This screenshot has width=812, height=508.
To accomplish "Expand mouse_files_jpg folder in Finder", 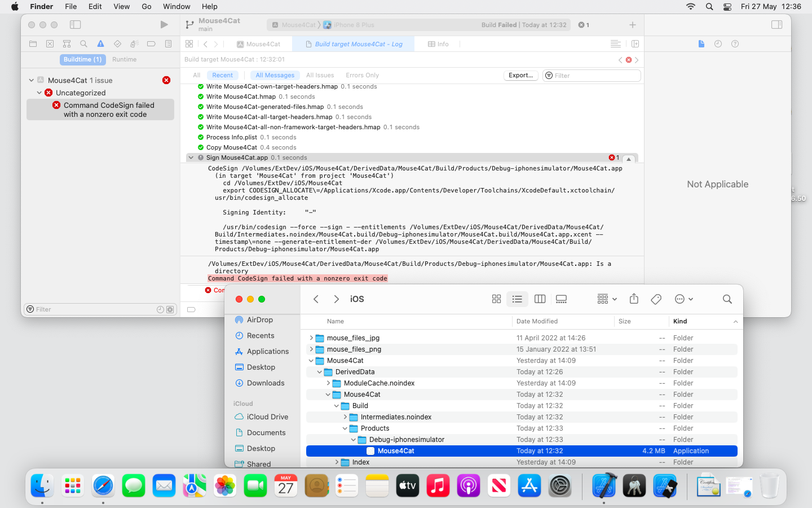I will click(x=311, y=338).
